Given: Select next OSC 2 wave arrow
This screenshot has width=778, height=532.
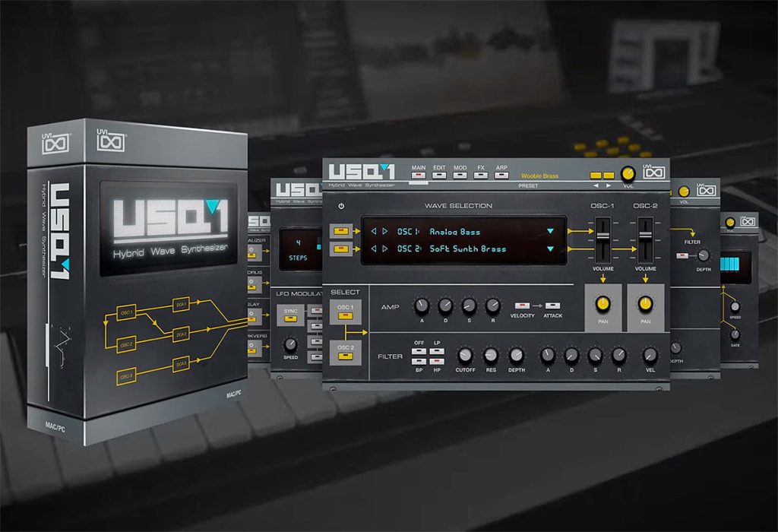Looking at the screenshot, I should click(x=385, y=249).
